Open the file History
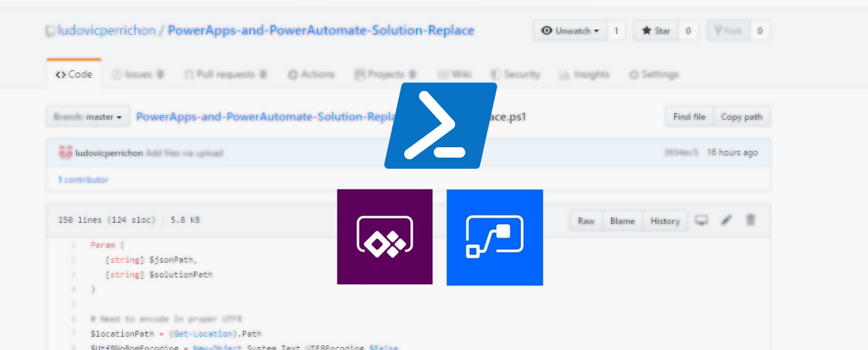Viewport: 868px width, 350px height. coord(665,221)
